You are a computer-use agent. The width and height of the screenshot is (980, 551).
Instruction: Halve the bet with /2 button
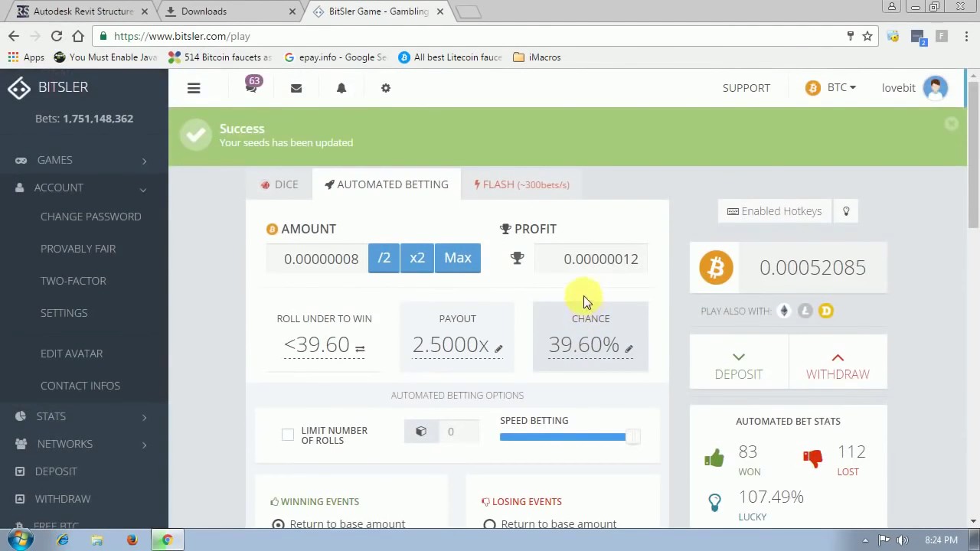(x=384, y=258)
